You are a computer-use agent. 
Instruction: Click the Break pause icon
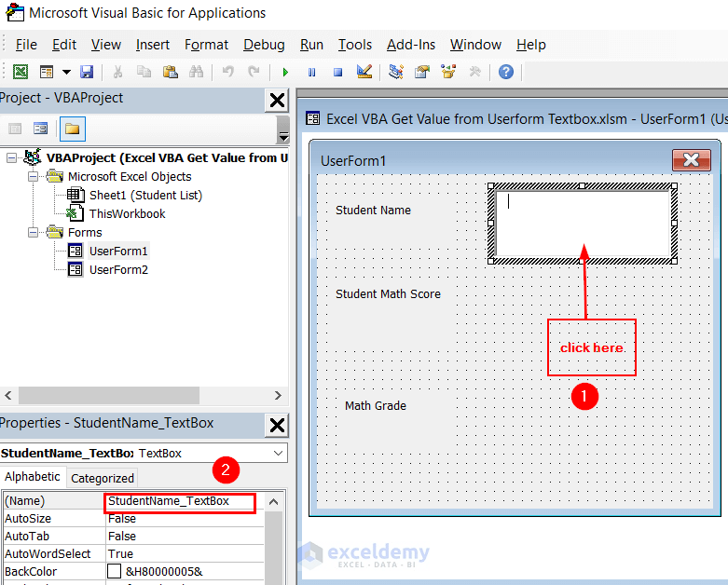pyautogui.click(x=311, y=72)
